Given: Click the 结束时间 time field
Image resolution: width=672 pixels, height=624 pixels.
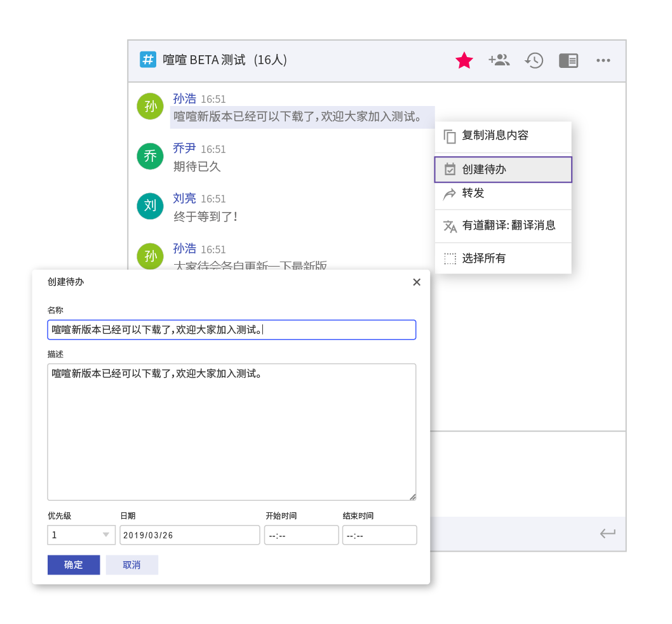Looking at the screenshot, I should pos(380,535).
